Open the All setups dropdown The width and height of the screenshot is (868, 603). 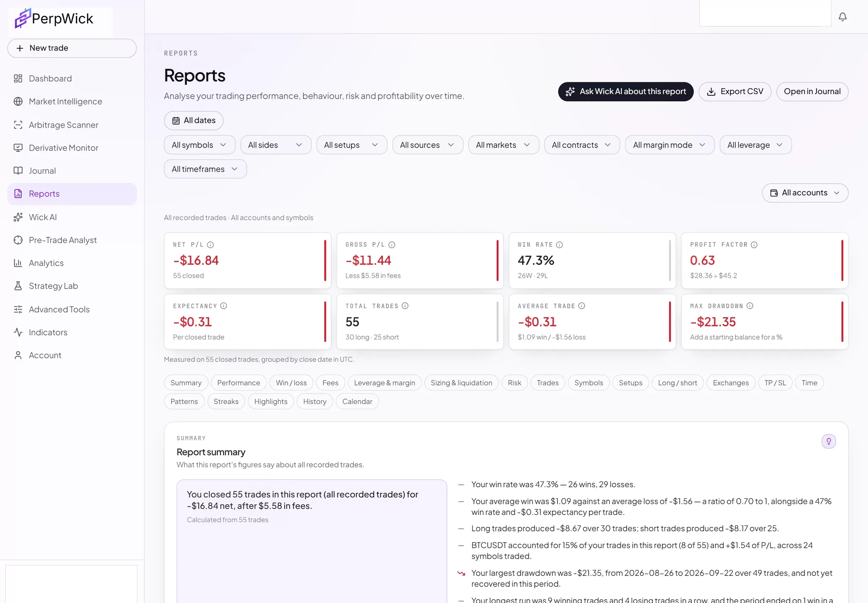click(x=352, y=145)
